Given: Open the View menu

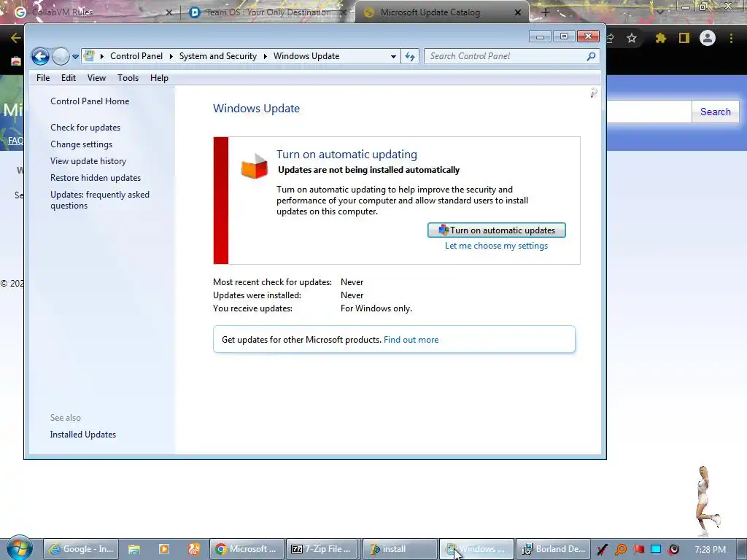Looking at the screenshot, I should (x=96, y=77).
